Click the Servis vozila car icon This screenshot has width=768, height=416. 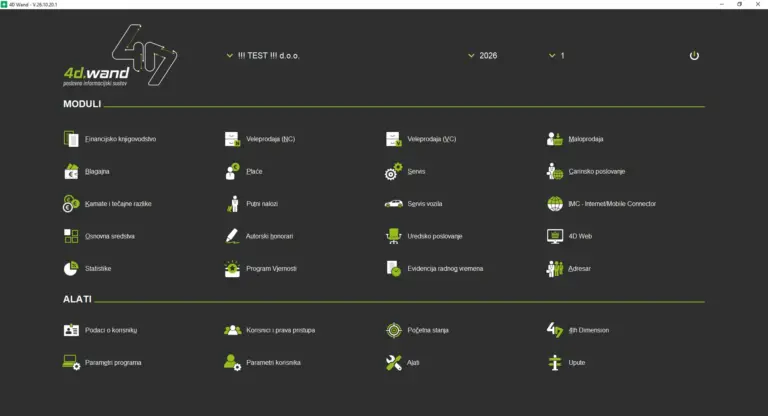393,203
